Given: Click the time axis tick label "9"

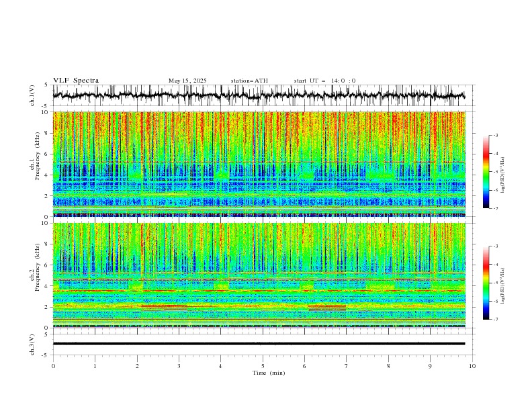Looking at the screenshot, I should tap(430, 366).
